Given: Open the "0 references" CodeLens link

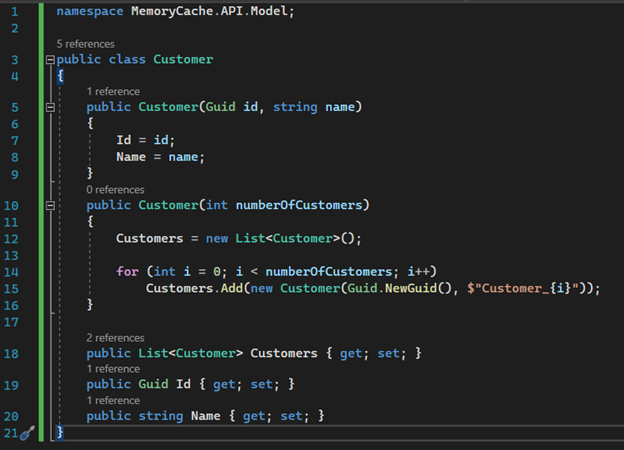Looking at the screenshot, I should tap(116, 189).
